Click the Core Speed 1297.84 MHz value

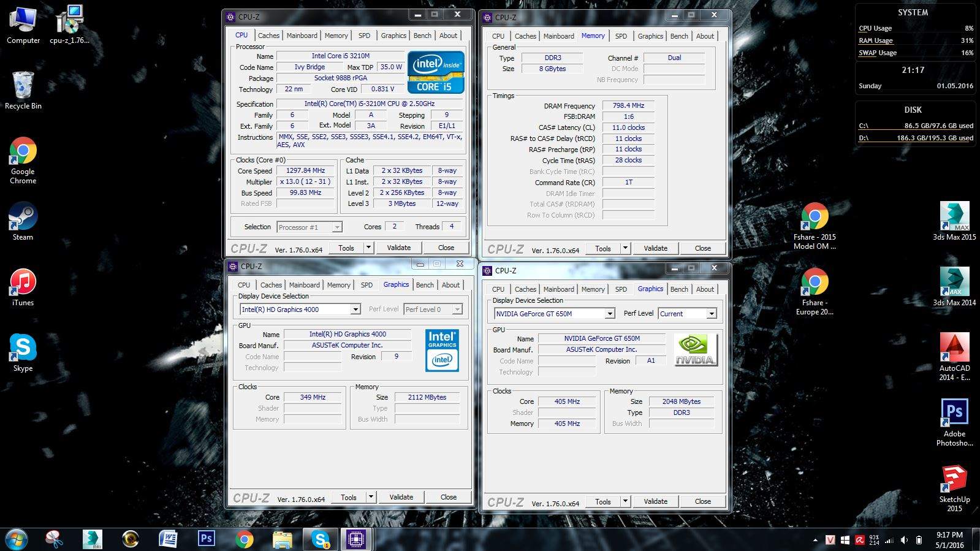click(x=305, y=171)
